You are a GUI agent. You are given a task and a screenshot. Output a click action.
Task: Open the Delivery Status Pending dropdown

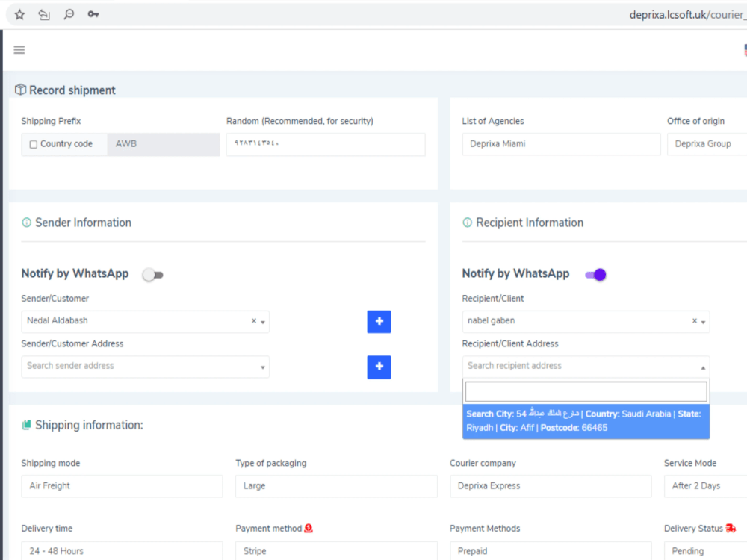706,550
